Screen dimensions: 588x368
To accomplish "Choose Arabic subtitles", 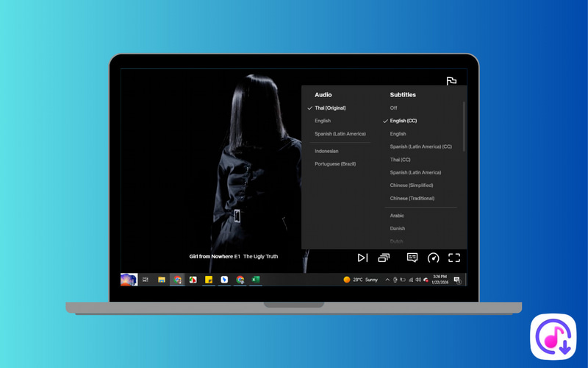I will pos(397,216).
